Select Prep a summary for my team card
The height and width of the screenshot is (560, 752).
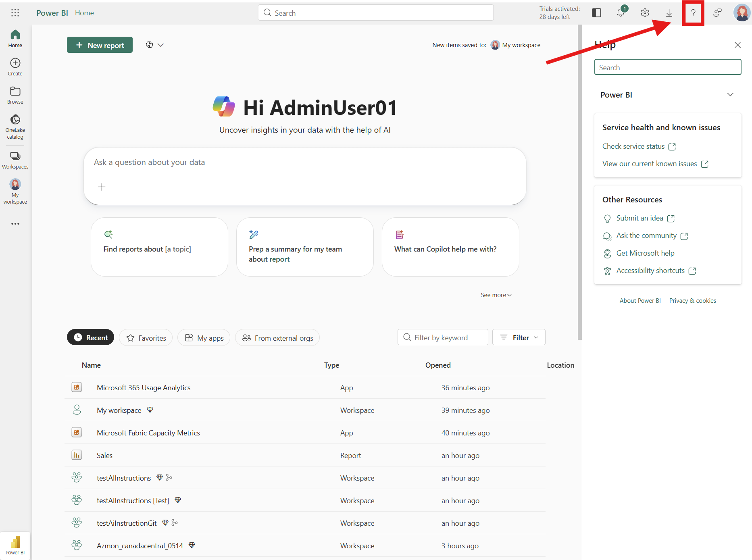tap(305, 247)
